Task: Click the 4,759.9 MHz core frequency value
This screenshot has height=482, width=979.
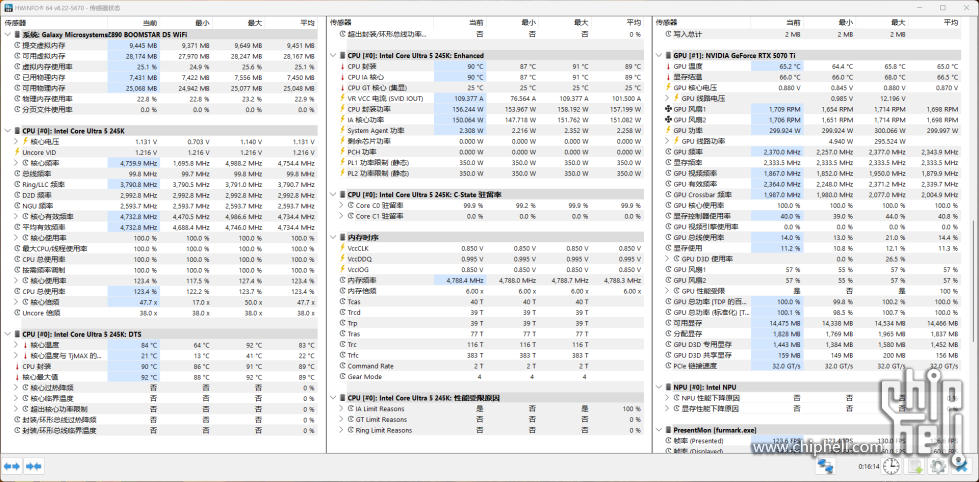Action: [x=140, y=163]
